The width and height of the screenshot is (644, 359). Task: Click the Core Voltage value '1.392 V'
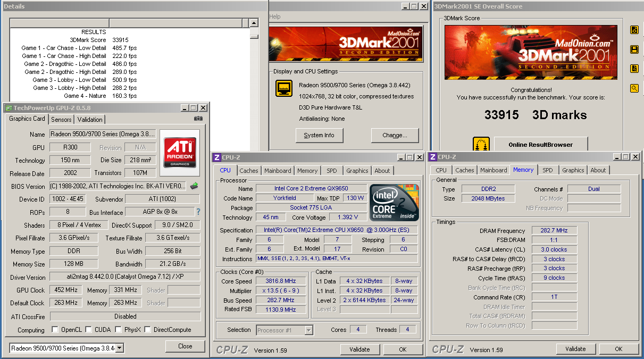[x=348, y=218]
